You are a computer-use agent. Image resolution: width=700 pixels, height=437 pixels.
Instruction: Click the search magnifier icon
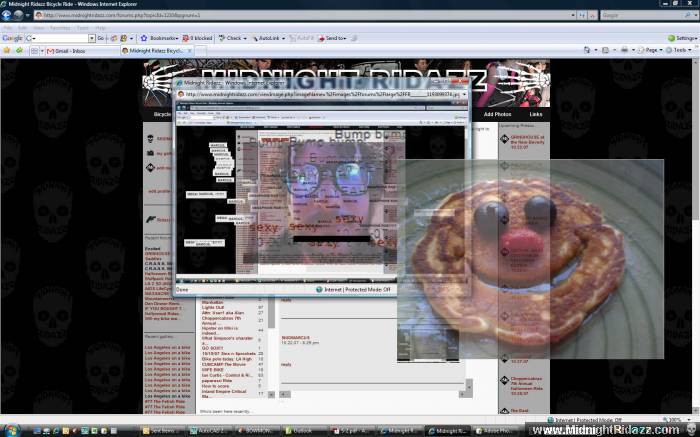click(688, 15)
